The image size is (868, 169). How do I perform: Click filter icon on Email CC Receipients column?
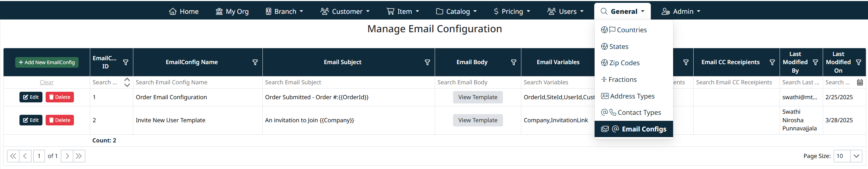tap(772, 62)
